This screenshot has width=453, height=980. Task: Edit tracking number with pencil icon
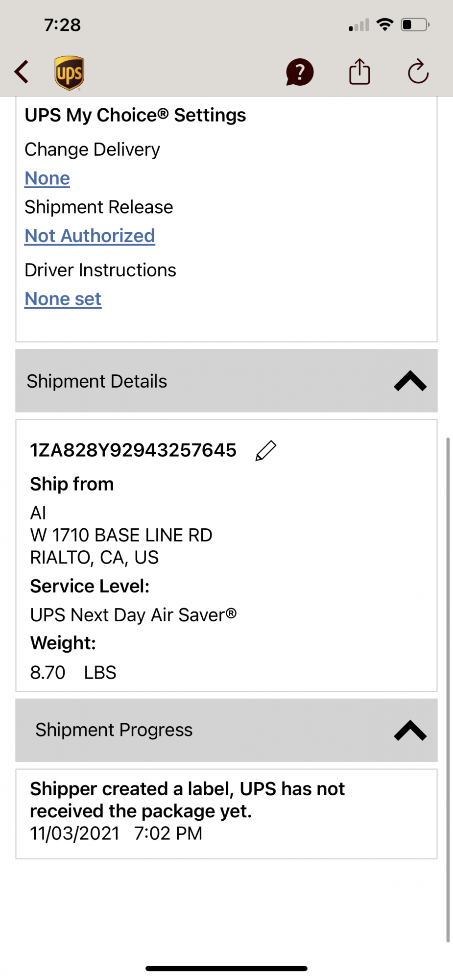pyautogui.click(x=266, y=451)
